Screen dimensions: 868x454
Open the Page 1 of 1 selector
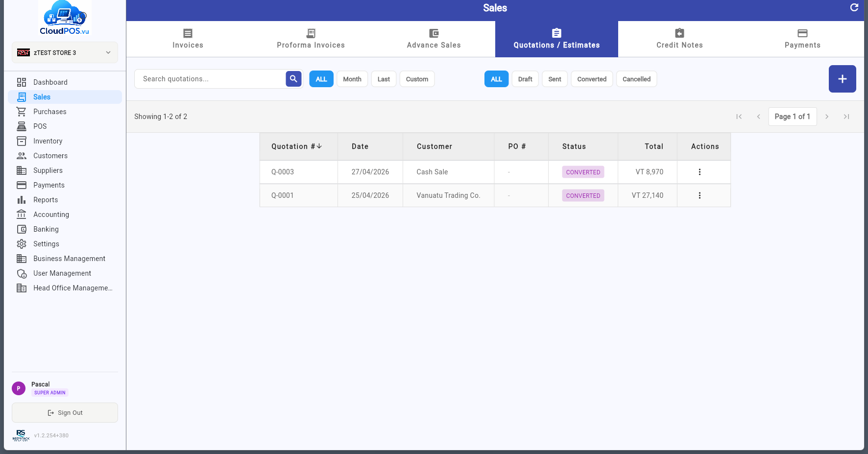tap(792, 117)
